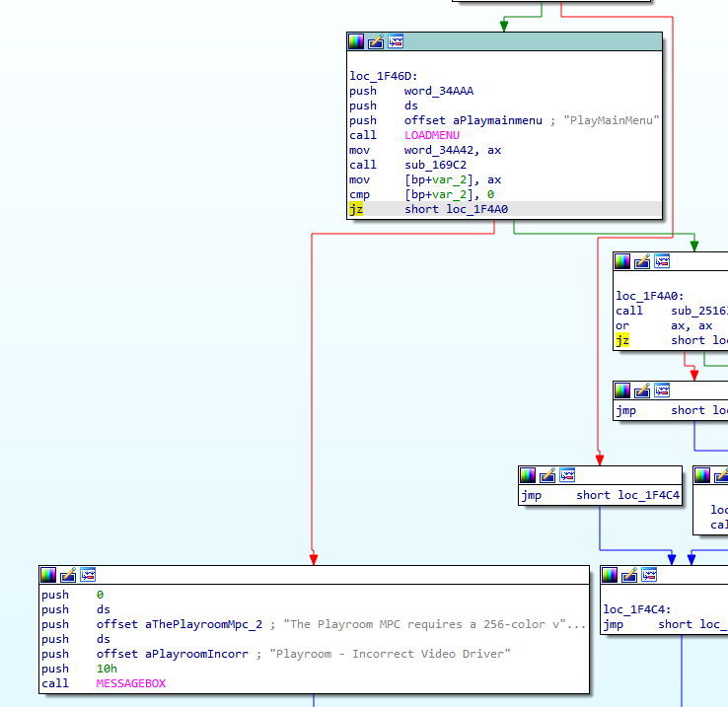Viewport: 728px width, 707px height.
Task: Click highlighted jz mnemonic in loc_1F46D node
Action: (356, 209)
